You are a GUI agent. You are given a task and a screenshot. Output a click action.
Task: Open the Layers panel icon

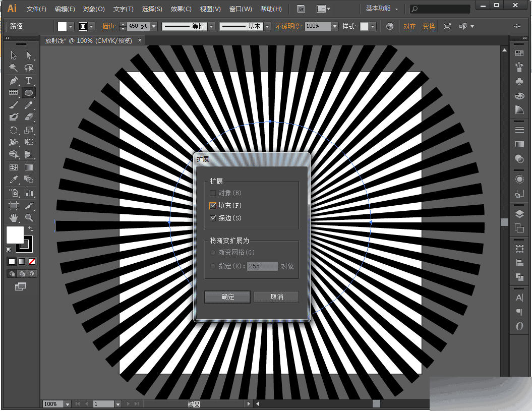pos(519,214)
